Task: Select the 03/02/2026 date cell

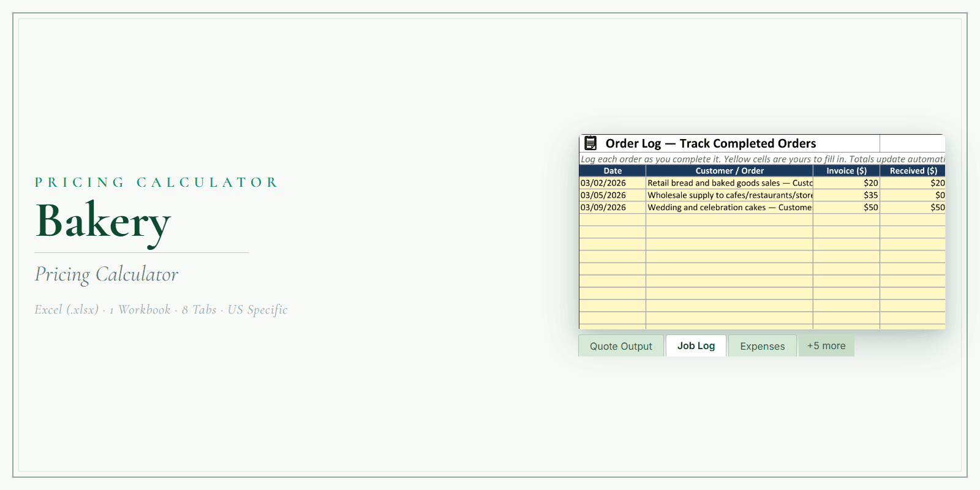Action: 612,183
